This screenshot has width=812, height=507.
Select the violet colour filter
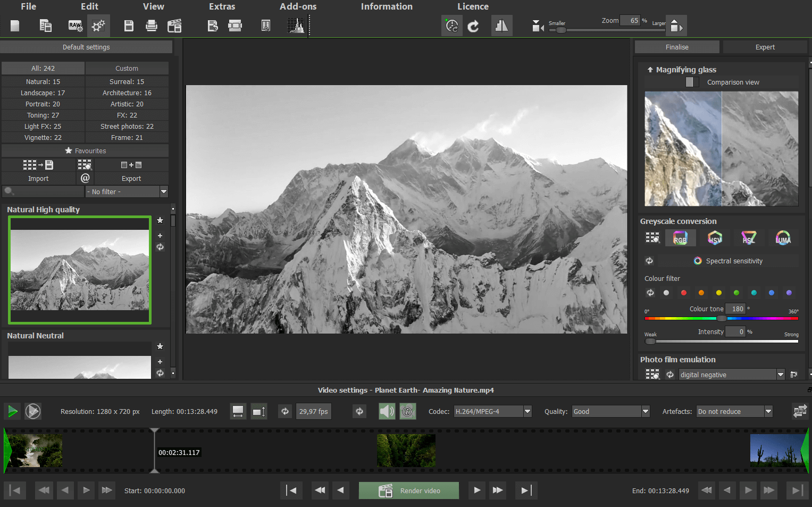(x=789, y=293)
